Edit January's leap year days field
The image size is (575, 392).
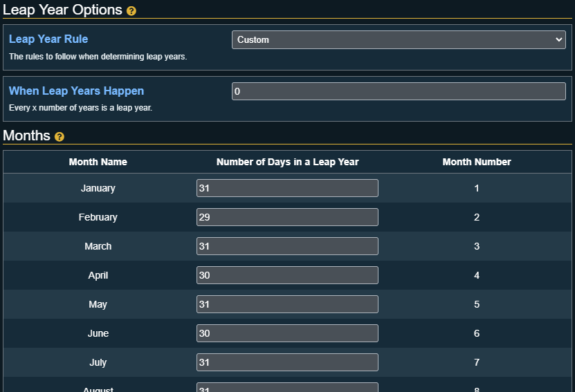pyautogui.click(x=287, y=188)
